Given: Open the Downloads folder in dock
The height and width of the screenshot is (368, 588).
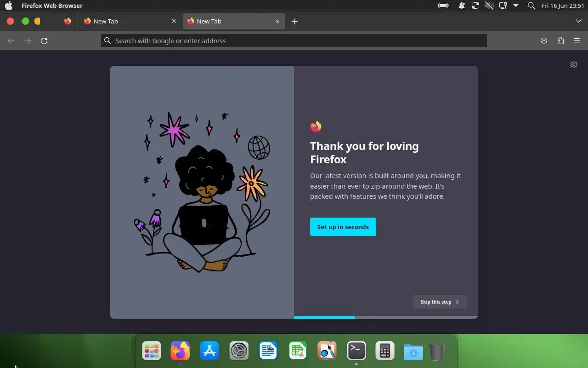Looking at the screenshot, I should tap(413, 352).
